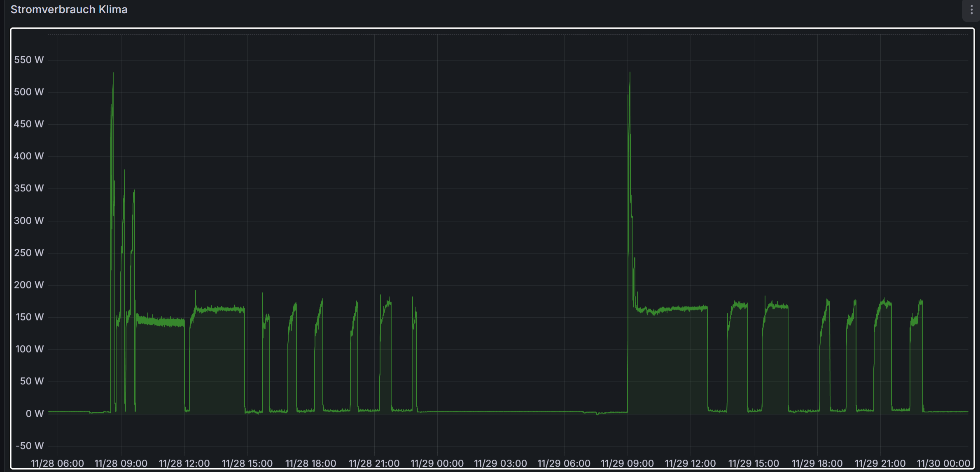Viewport: 980px width, 472px height.
Task: Open the panel's three-dot menu
Action: click(x=971, y=10)
